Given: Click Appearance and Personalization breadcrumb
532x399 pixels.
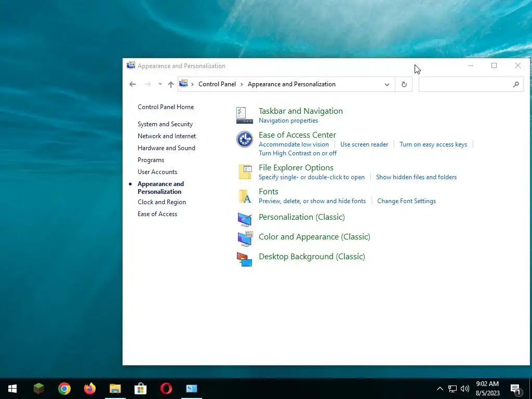Looking at the screenshot, I should coord(291,84).
